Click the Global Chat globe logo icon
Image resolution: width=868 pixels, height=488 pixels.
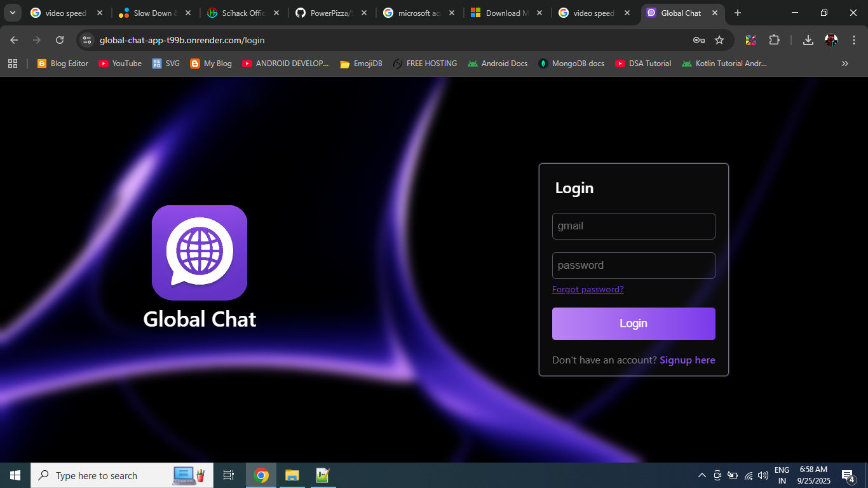[200, 252]
